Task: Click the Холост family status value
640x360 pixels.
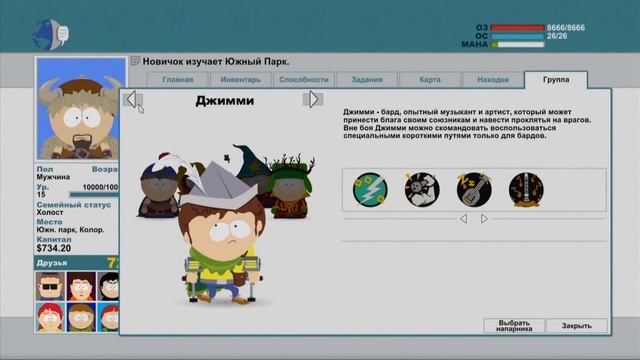Action: pos(50,212)
